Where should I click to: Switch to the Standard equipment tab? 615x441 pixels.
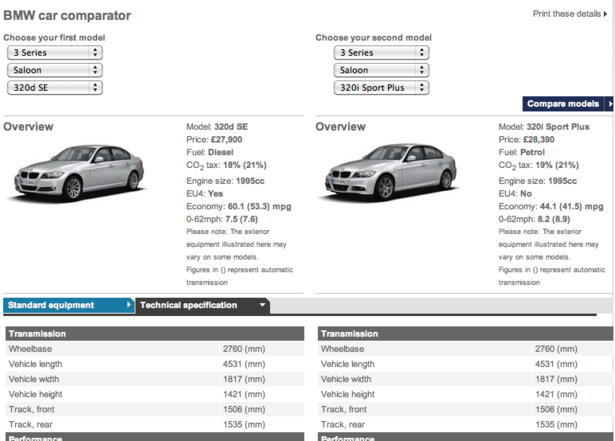click(69, 305)
